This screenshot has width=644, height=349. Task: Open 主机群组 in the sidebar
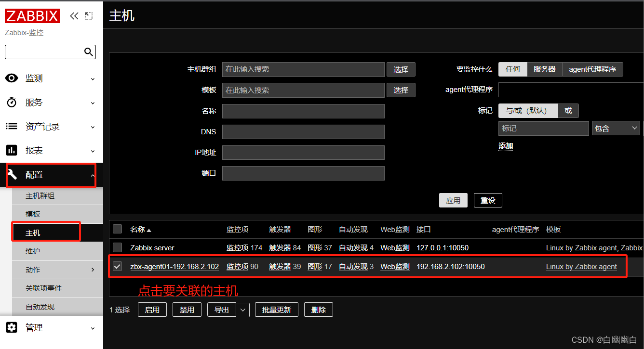point(40,196)
